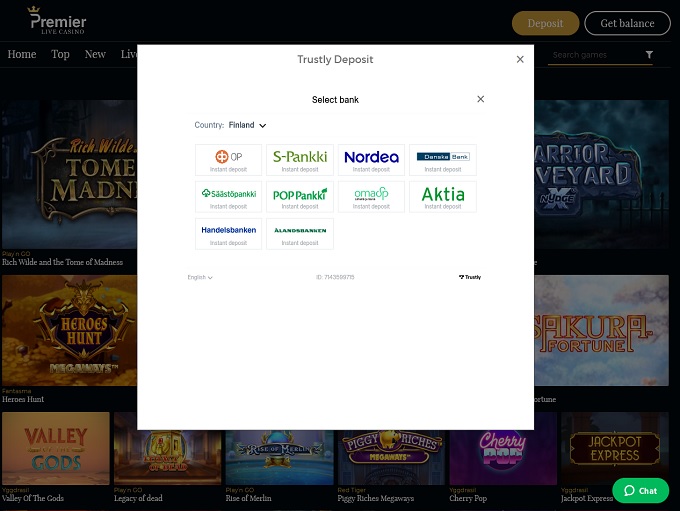Select the OmaSp bank option
The height and width of the screenshot is (511, 680).
(x=371, y=197)
